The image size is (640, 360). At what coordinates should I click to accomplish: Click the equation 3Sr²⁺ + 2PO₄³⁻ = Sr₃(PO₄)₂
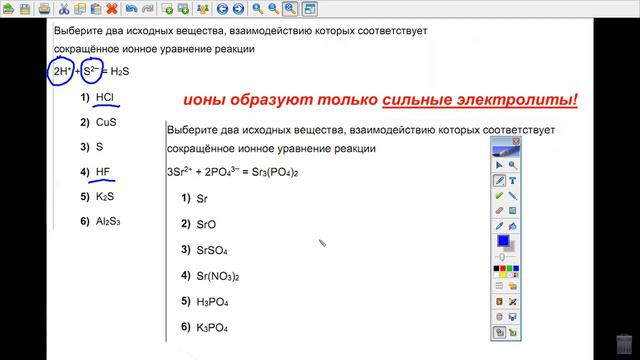232,172
